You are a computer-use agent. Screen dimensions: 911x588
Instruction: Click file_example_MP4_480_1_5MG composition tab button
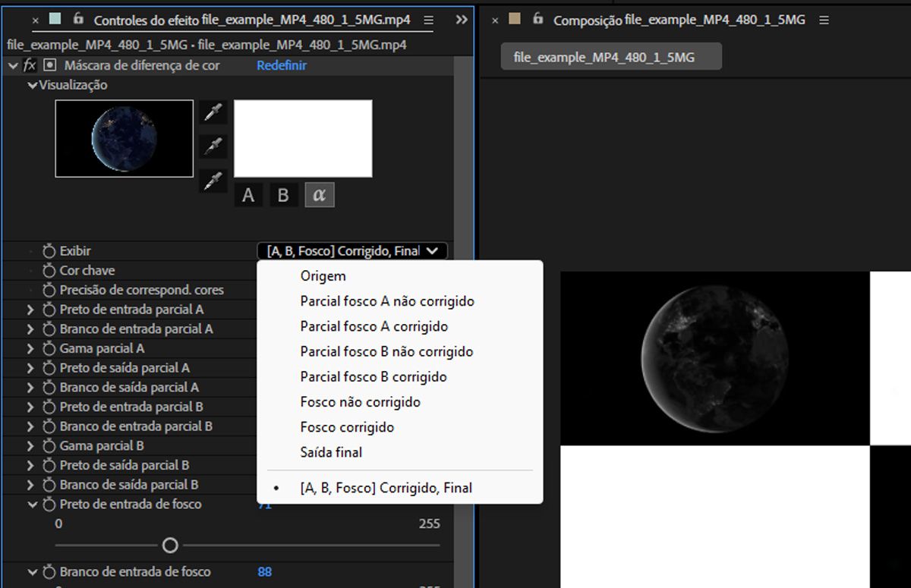pos(611,57)
